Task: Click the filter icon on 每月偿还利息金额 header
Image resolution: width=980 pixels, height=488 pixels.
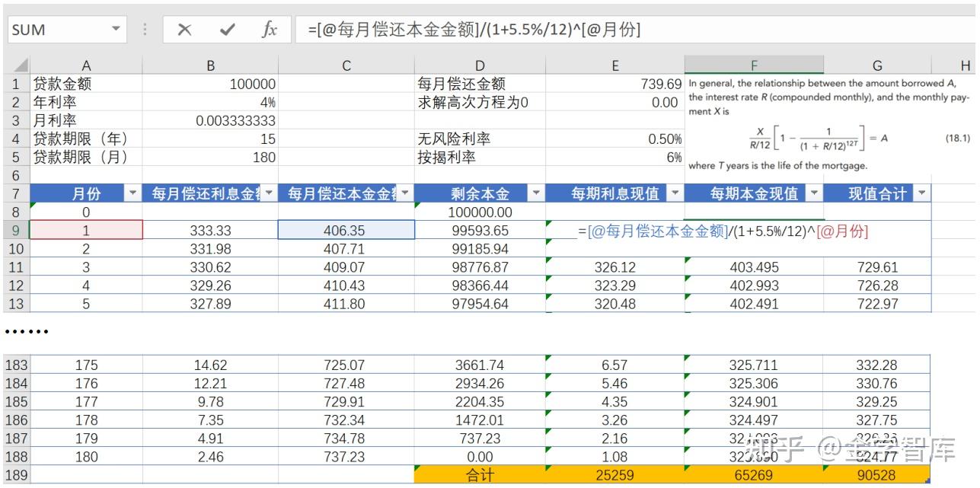Action: tap(270, 193)
